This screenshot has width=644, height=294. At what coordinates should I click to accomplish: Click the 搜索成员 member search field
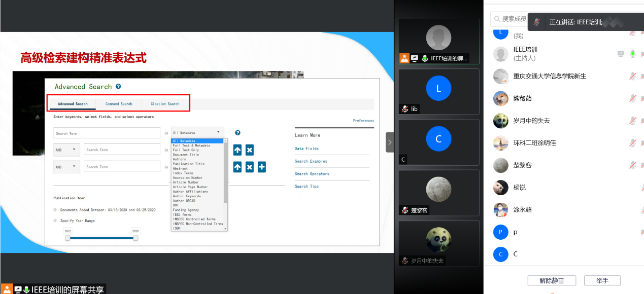coord(510,19)
